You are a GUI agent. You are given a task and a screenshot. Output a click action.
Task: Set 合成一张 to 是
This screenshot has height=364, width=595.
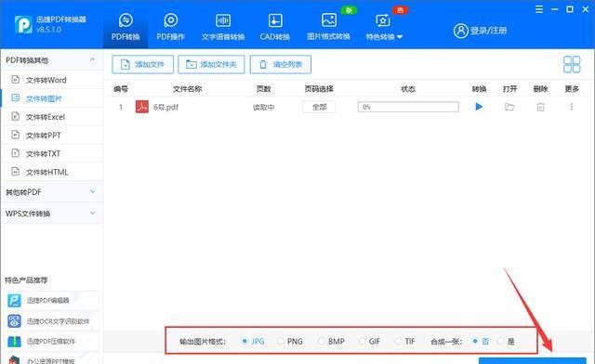(506, 342)
